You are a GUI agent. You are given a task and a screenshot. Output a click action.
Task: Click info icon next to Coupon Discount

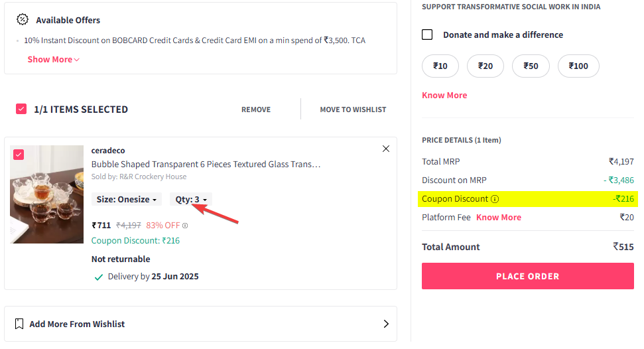495,199
